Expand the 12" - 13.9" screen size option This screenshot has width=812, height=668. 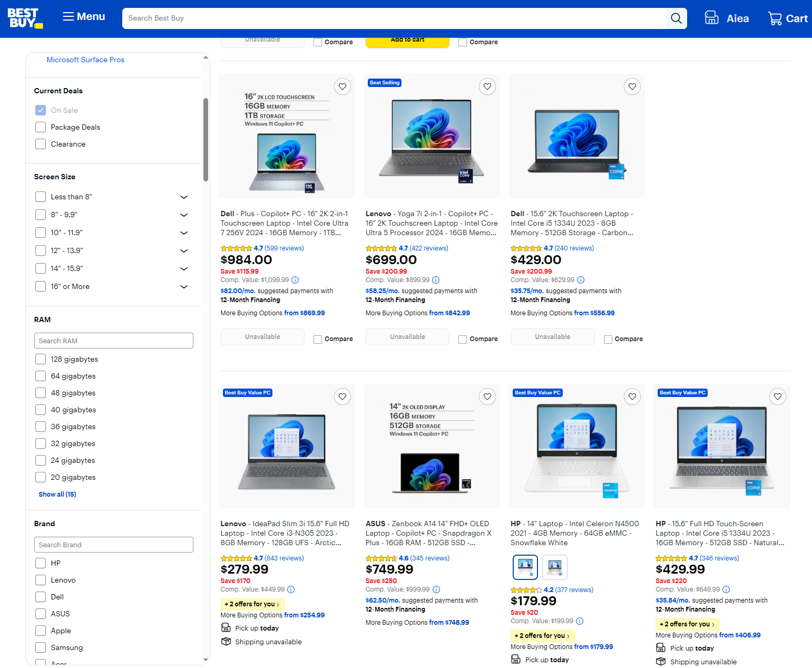[183, 251]
